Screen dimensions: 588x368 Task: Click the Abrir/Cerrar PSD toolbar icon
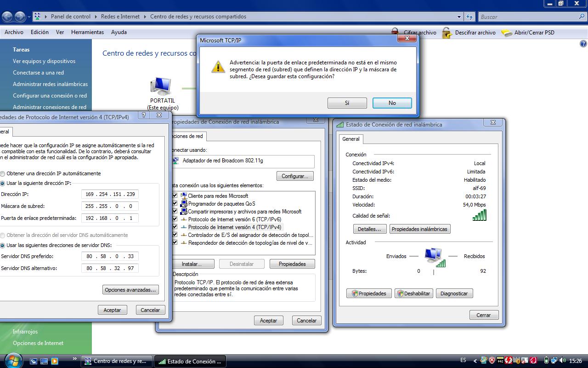pos(506,33)
